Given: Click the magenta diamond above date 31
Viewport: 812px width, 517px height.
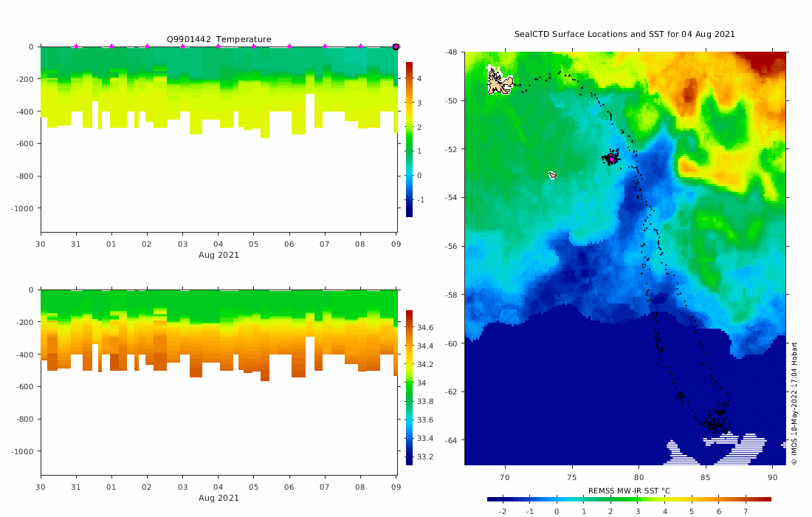Looking at the screenshot, I should tap(76, 46).
